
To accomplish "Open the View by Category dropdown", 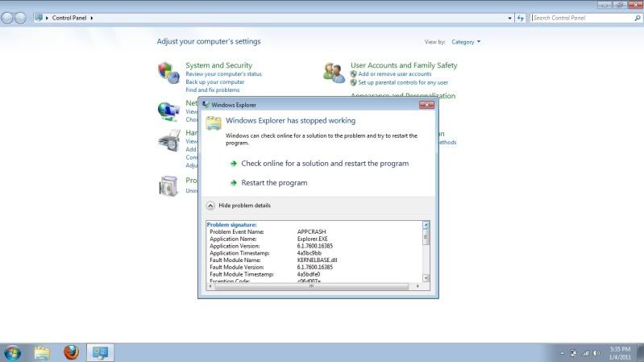I will pos(466,42).
